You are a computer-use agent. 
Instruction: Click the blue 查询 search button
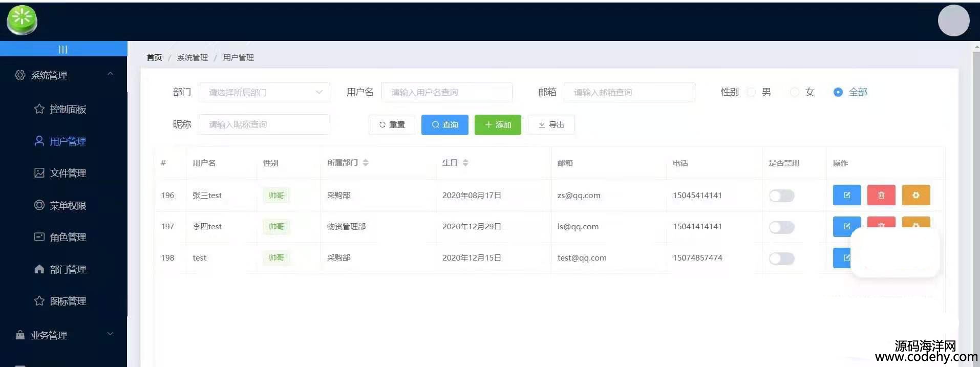click(444, 125)
